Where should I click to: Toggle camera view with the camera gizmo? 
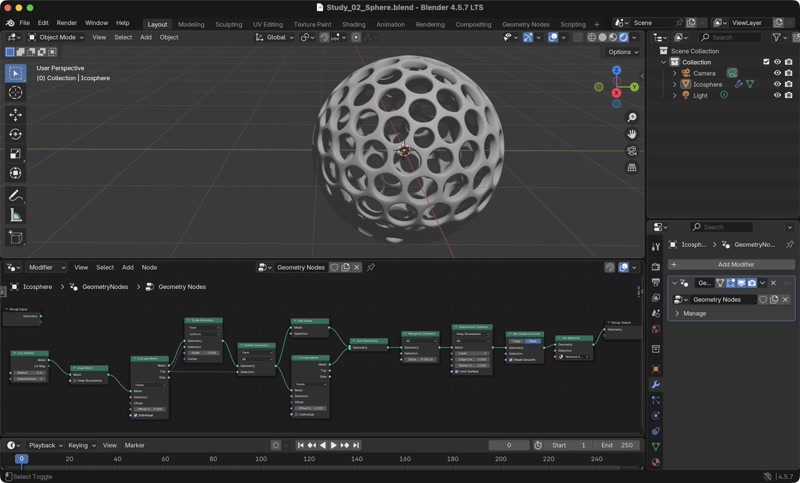[x=632, y=151]
